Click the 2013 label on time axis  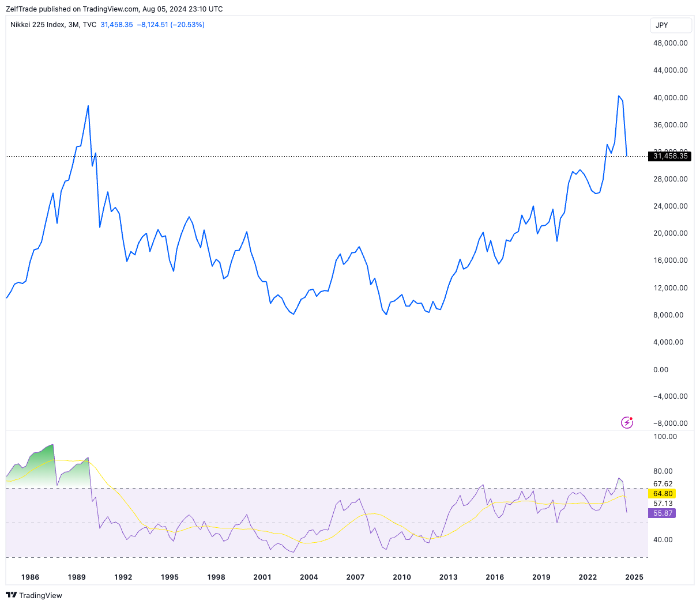point(448,577)
